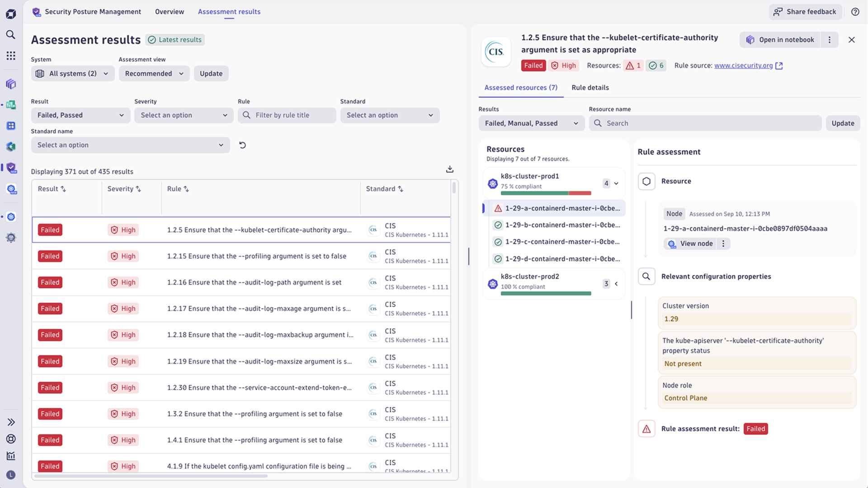Click the reset filters icon beside Standard name
Image resolution: width=868 pixels, height=488 pixels.
tap(242, 145)
